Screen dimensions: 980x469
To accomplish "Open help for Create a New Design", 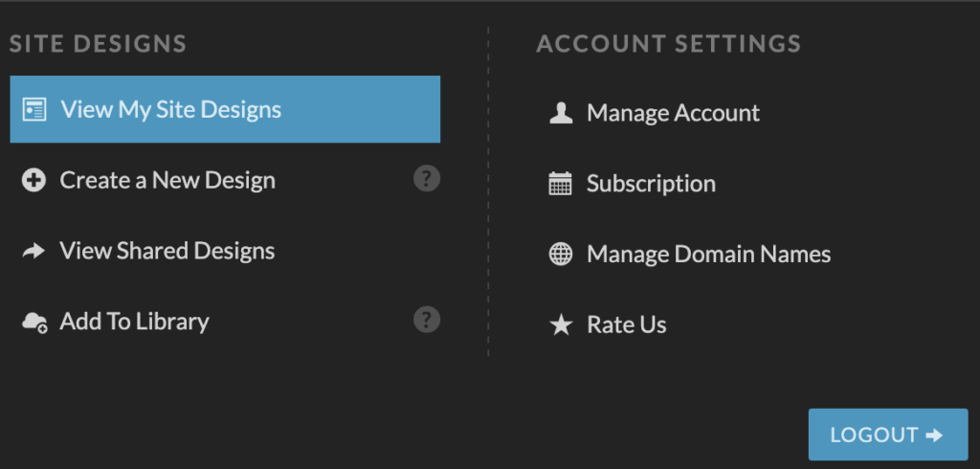I will [x=427, y=179].
